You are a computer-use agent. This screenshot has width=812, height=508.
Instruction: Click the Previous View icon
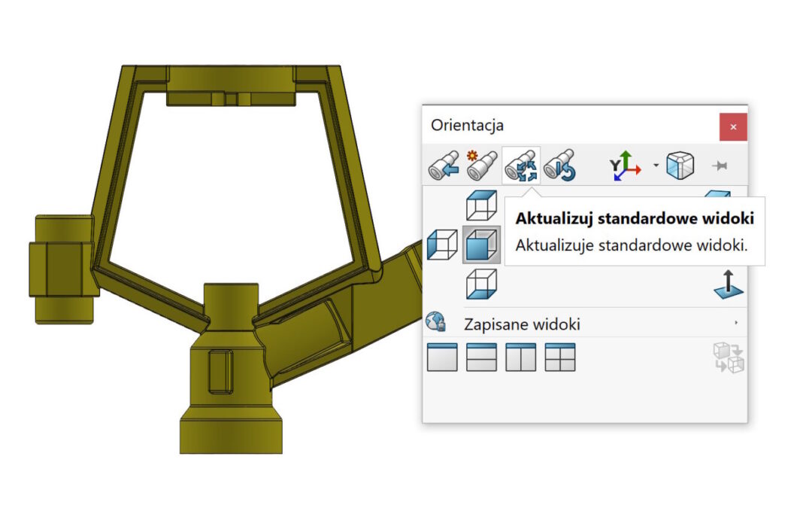(x=444, y=166)
